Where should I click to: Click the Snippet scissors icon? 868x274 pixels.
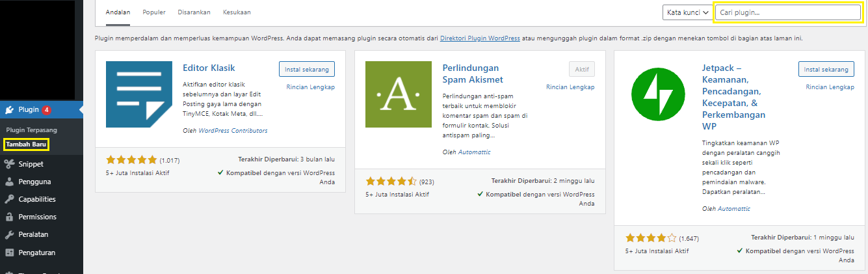[10, 164]
